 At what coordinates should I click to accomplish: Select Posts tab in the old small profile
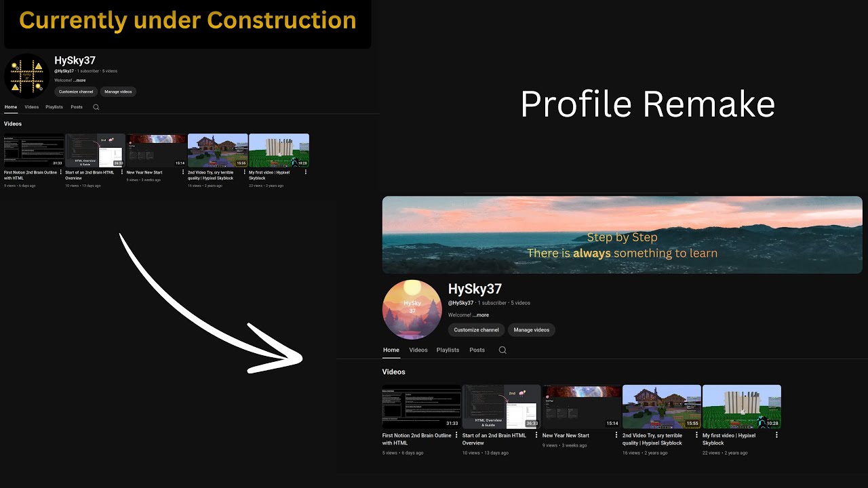pyautogui.click(x=77, y=107)
